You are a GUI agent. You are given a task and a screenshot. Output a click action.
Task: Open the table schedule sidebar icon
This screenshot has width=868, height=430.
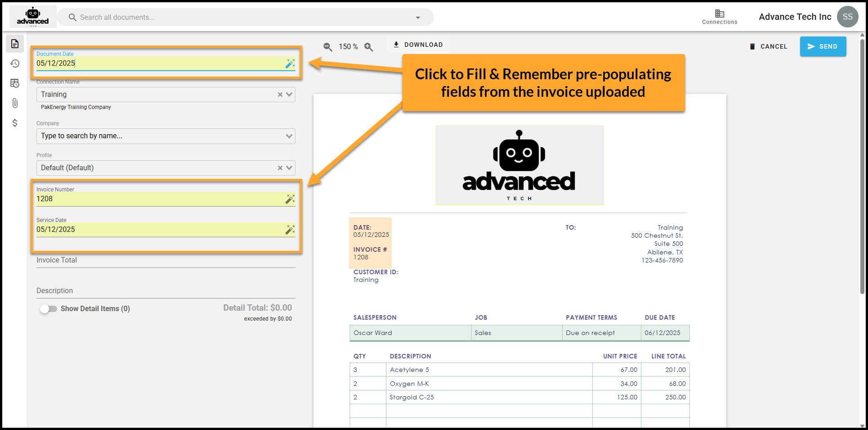(15, 83)
